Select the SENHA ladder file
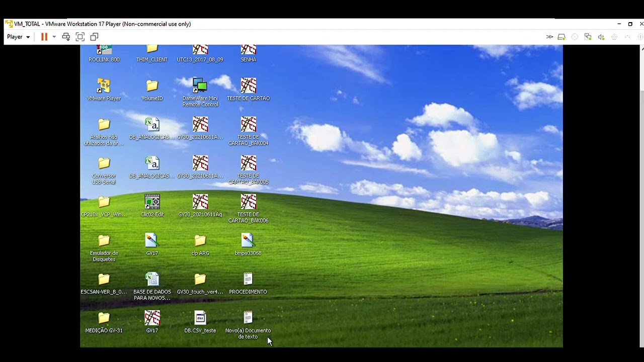Viewport: 644px width, 362px height. pos(248,54)
